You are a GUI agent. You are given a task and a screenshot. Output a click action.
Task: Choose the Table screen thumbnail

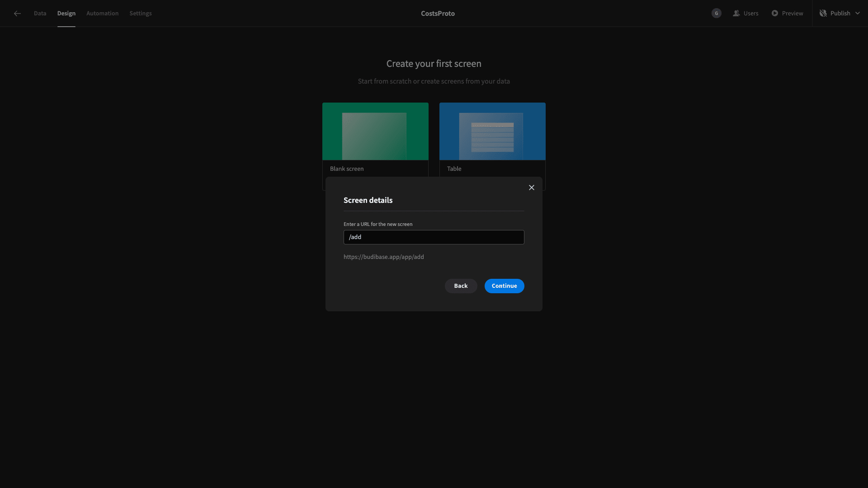492,131
